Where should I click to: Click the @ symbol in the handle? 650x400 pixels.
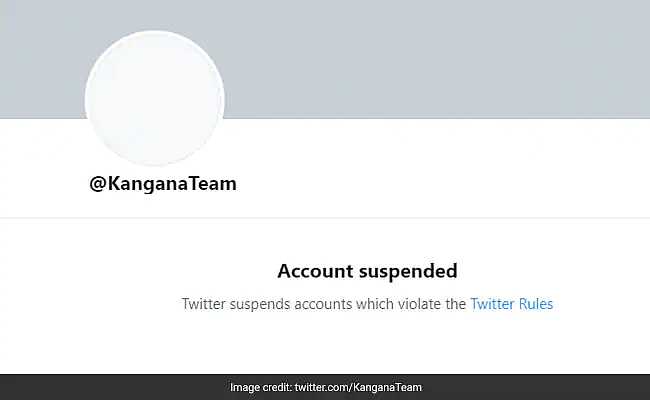(x=98, y=184)
